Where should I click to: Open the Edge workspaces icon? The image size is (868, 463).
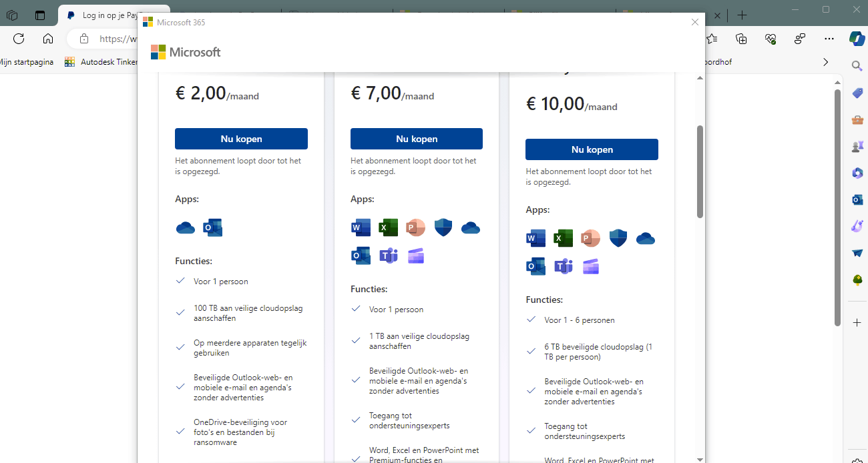pyautogui.click(x=12, y=15)
